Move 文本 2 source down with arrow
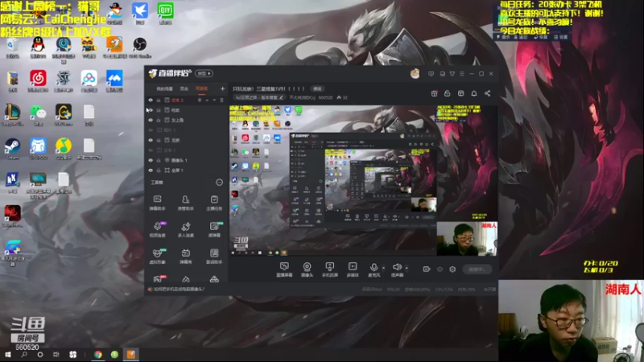 (x=214, y=100)
